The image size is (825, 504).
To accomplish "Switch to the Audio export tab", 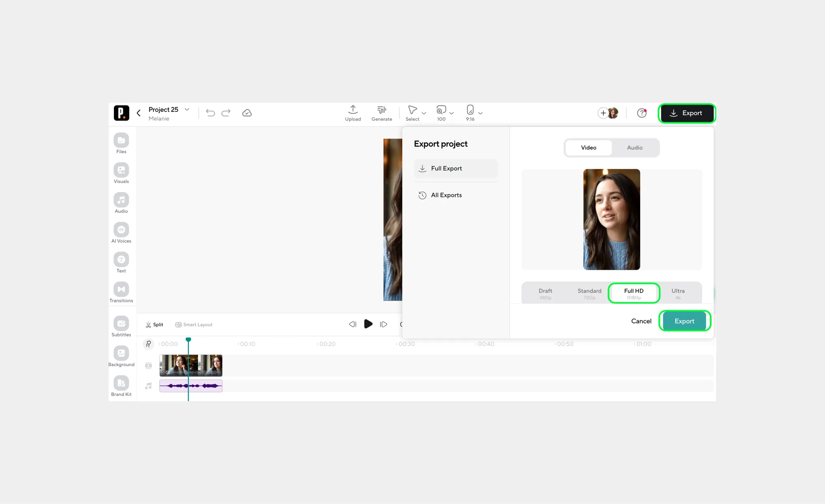I will [634, 148].
